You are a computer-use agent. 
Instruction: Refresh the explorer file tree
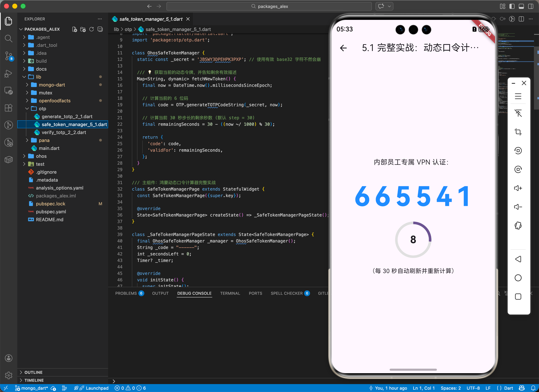(92, 29)
